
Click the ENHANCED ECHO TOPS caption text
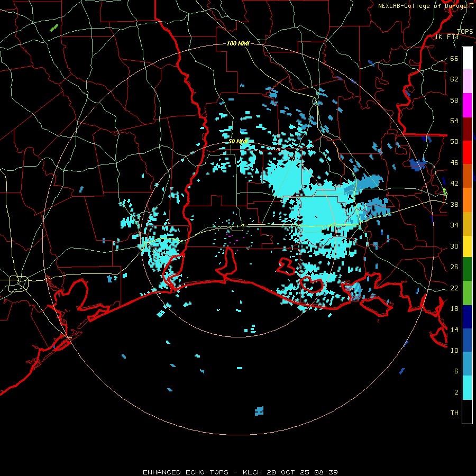(x=186, y=472)
